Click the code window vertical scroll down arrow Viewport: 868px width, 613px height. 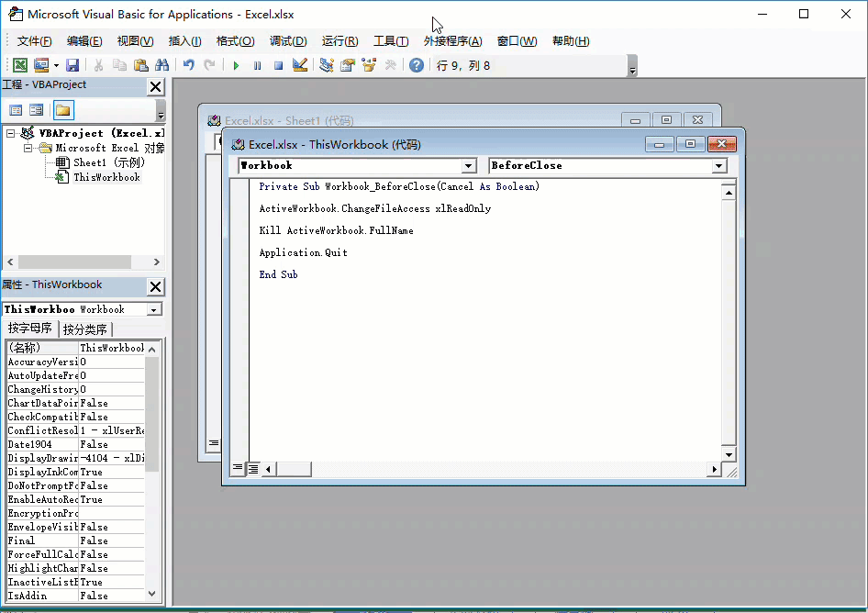(x=729, y=454)
